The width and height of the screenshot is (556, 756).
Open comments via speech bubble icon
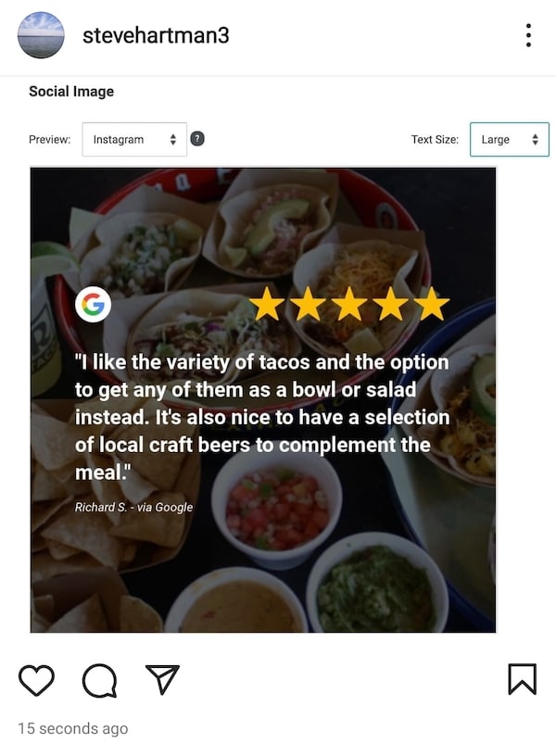[100, 680]
